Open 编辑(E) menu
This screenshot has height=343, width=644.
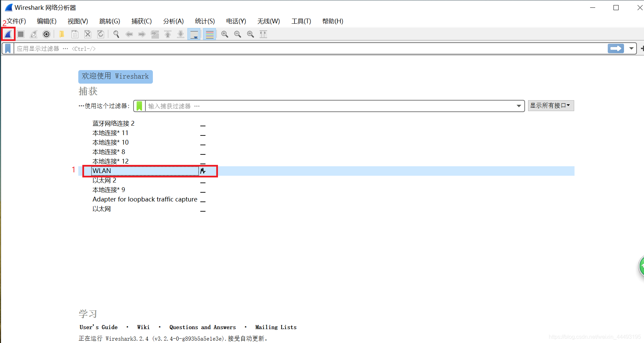pos(46,21)
